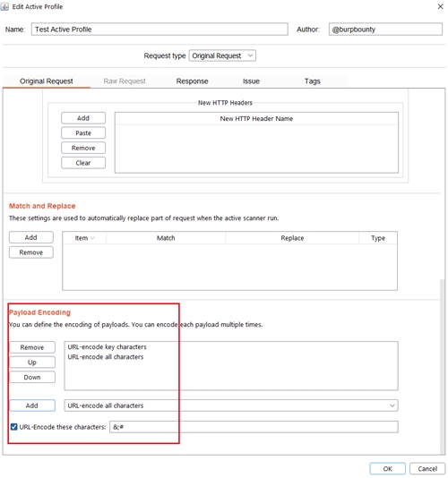Open the encoding type combo box
The width and height of the screenshot is (448, 478).
point(231,405)
